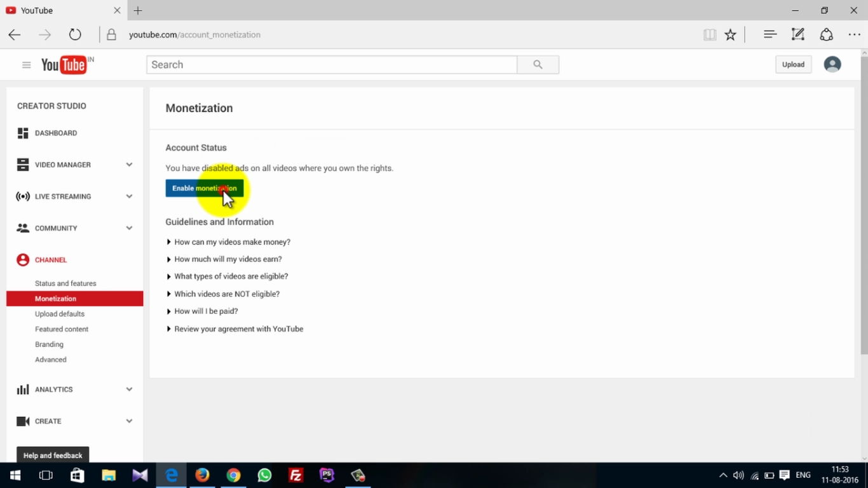
Task: Click into the YouTube search field
Action: pyautogui.click(x=332, y=65)
